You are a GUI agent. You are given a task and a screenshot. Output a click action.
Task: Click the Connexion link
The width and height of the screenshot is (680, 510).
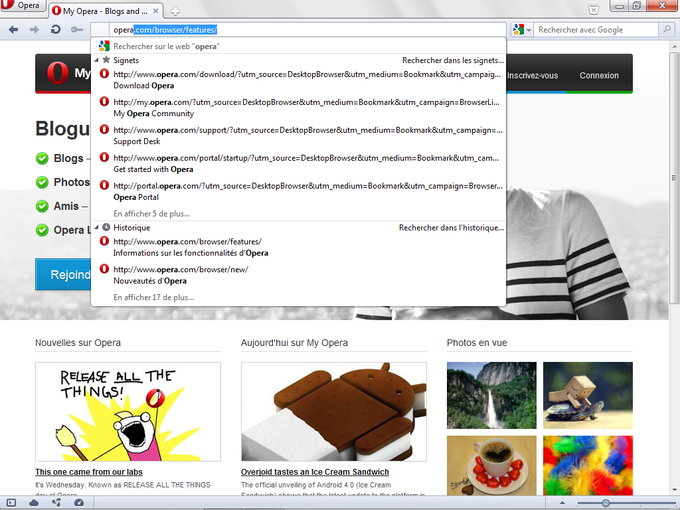click(599, 75)
